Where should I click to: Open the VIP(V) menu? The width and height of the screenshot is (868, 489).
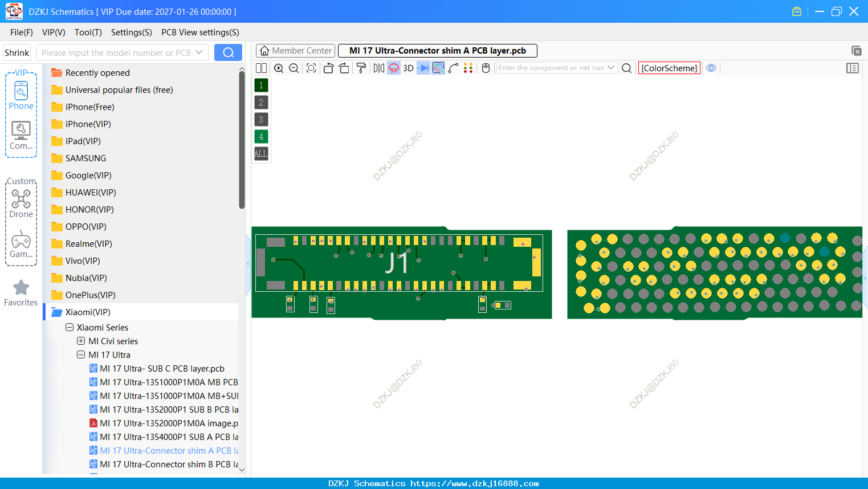pos(54,32)
